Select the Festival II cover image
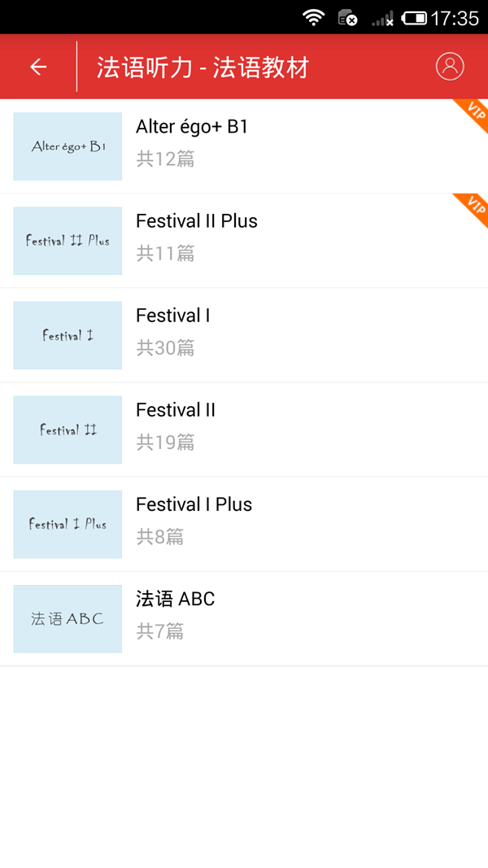This screenshot has width=488, height=868. (68, 430)
